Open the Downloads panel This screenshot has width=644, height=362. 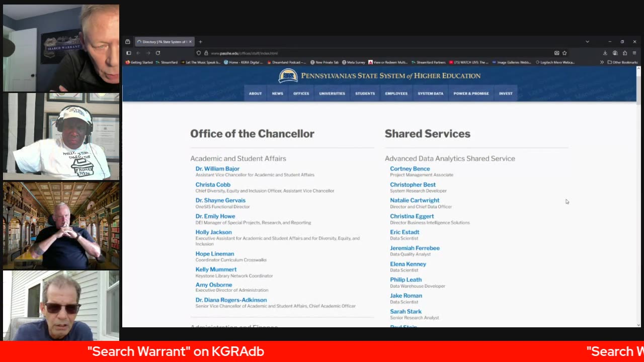(x=605, y=53)
